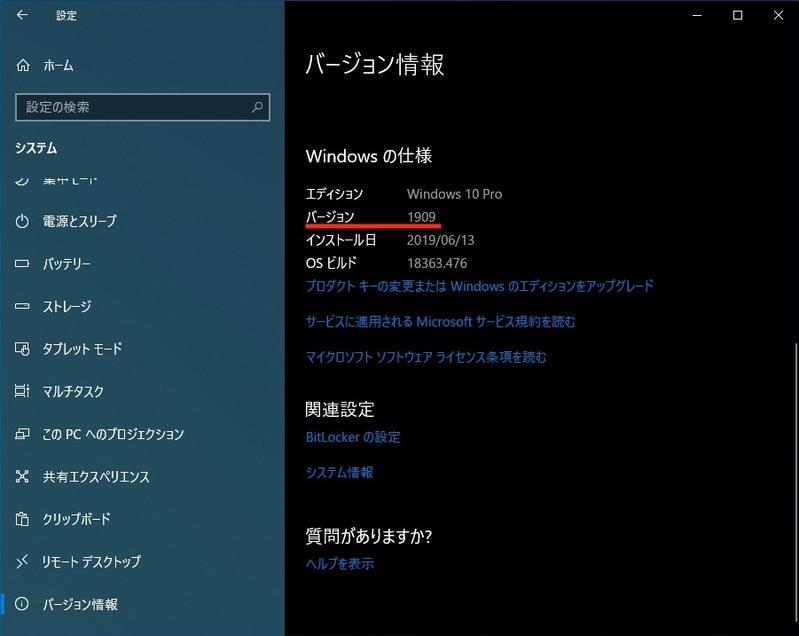Click the version info circle icon
The image size is (799, 636).
point(22,604)
